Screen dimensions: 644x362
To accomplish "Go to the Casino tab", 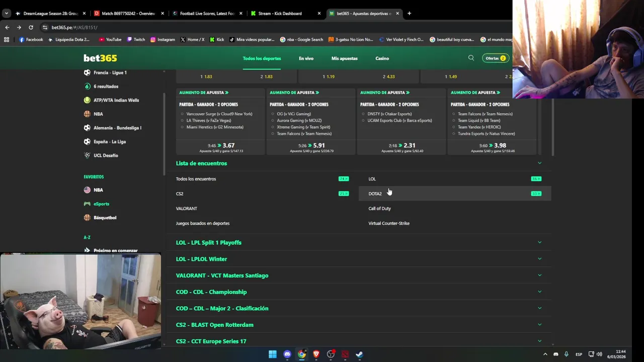I will click(382, 58).
